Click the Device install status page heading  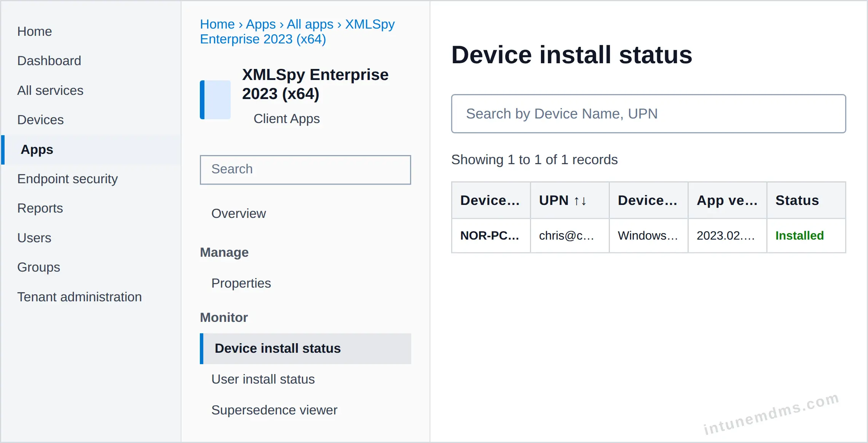572,54
